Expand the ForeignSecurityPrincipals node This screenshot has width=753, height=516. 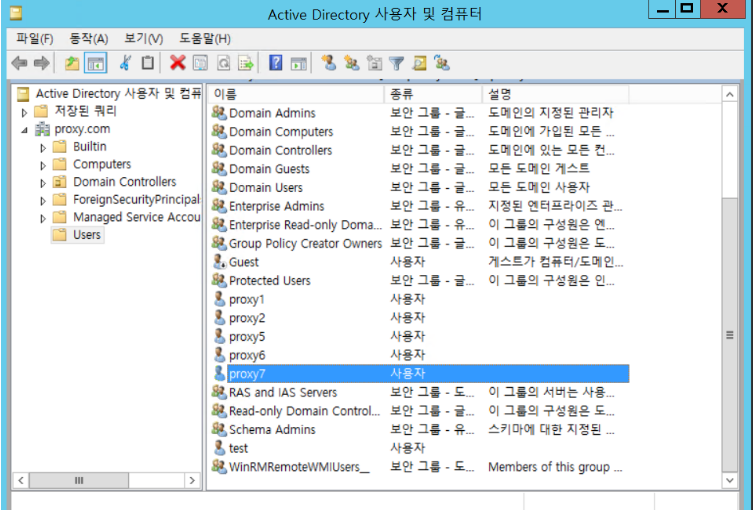click(x=43, y=201)
